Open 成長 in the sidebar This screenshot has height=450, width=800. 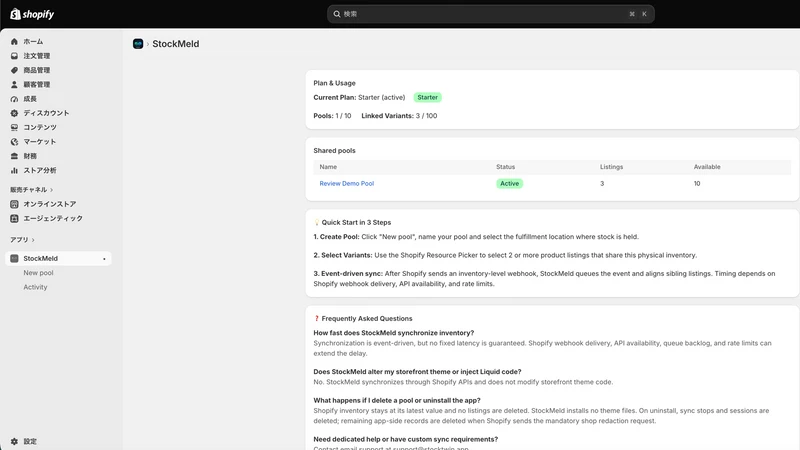pyautogui.click(x=30, y=98)
